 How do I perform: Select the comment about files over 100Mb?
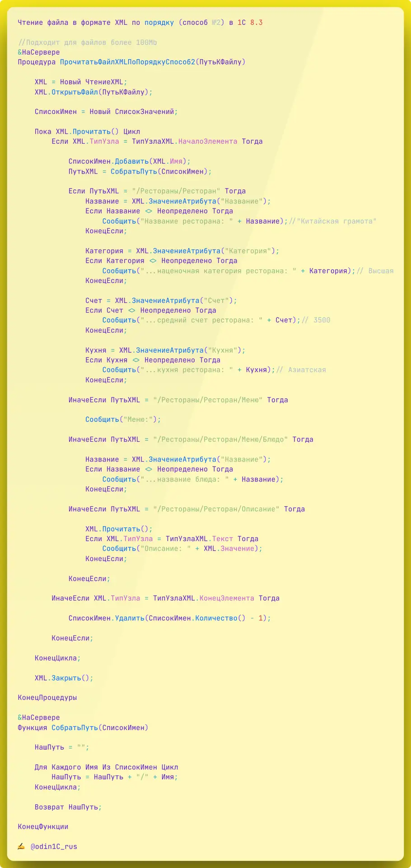pyautogui.click(x=87, y=42)
